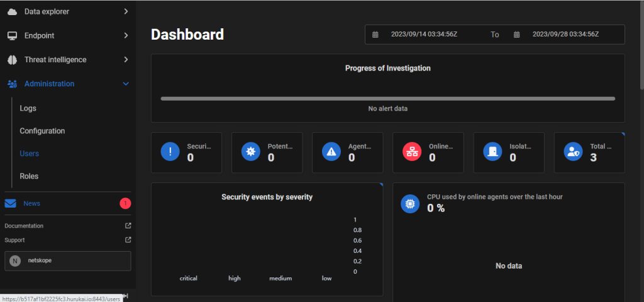Click the 'low' axis label
The image size is (644, 302).
326,278
